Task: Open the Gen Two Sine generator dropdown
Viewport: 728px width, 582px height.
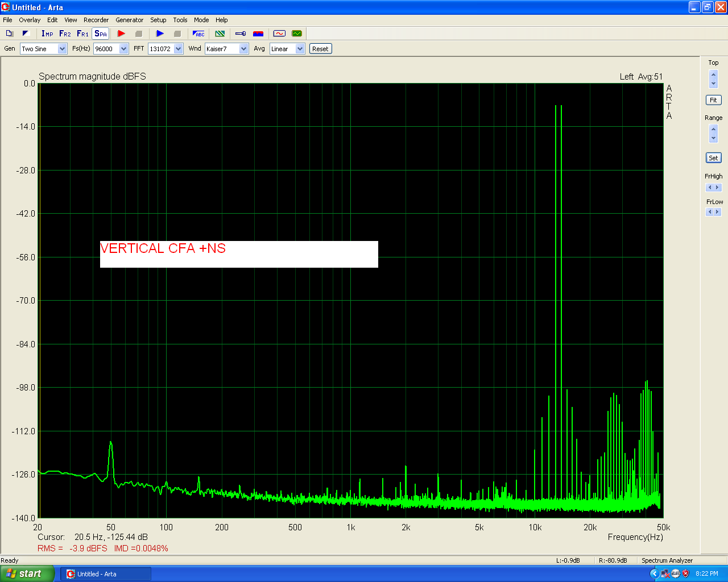Action: click(63, 49)
